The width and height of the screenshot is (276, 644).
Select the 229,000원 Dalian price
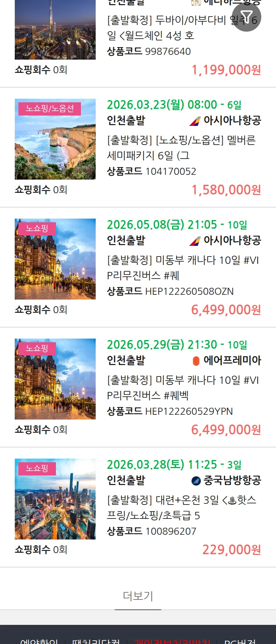coord(231,550)
